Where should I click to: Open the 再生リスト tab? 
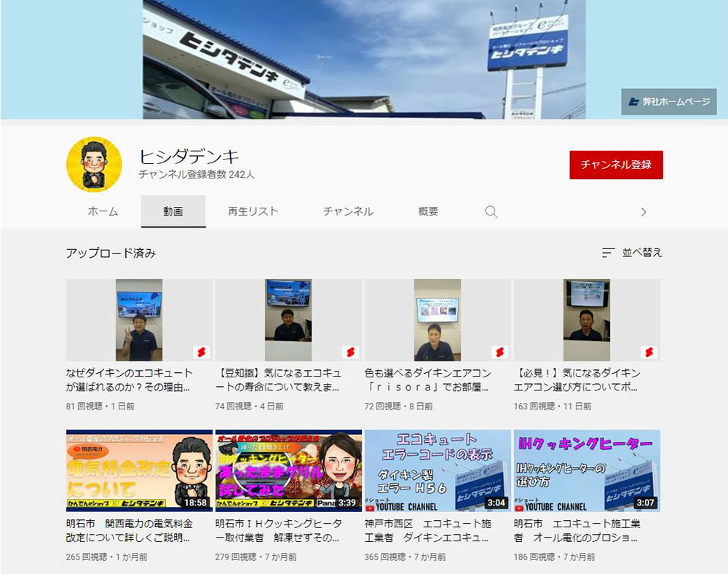[x=253, y=212]
